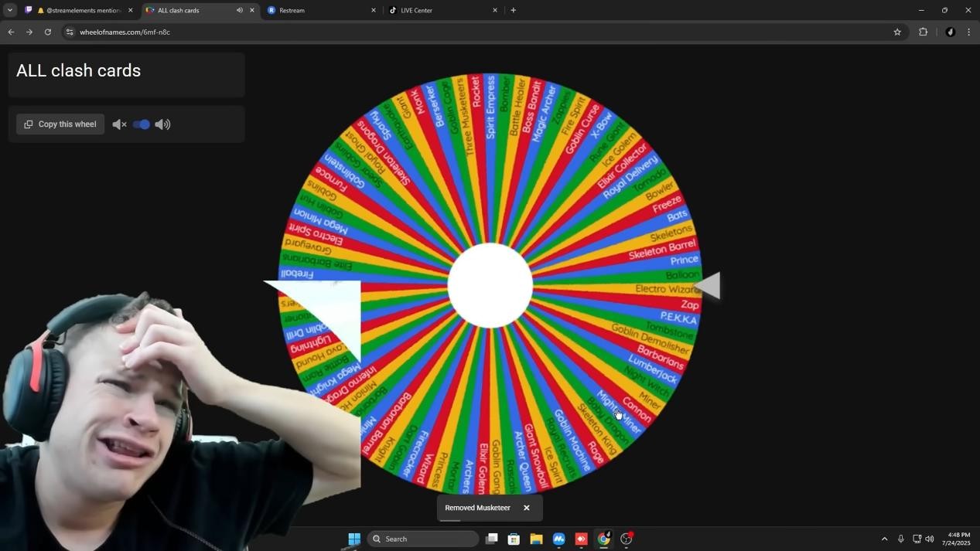Open network status tray icon

pos(917,539)
